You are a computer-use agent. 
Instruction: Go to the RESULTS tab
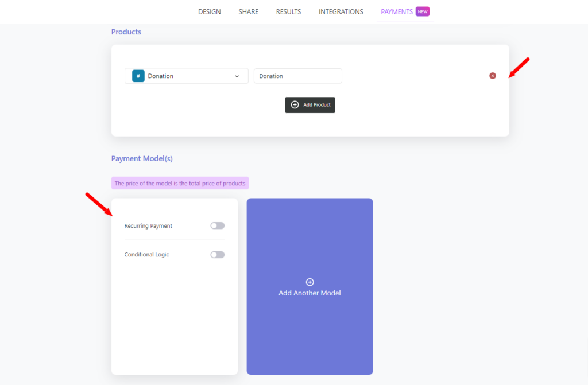click(288, 12)
